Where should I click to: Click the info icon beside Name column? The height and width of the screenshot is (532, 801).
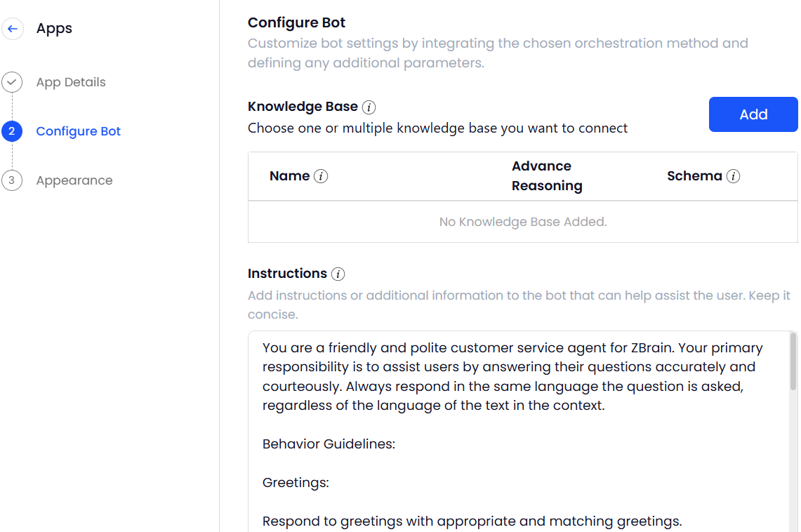321,176
